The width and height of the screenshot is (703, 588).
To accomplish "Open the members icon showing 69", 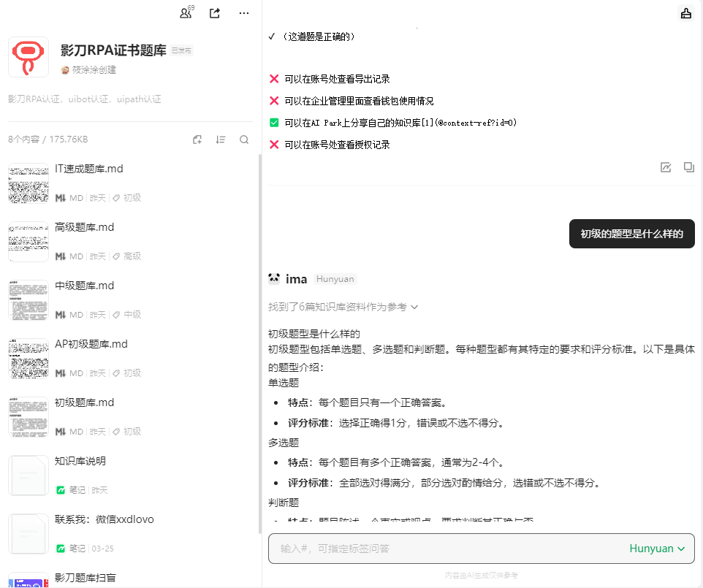I will click(x=186, y=12).
